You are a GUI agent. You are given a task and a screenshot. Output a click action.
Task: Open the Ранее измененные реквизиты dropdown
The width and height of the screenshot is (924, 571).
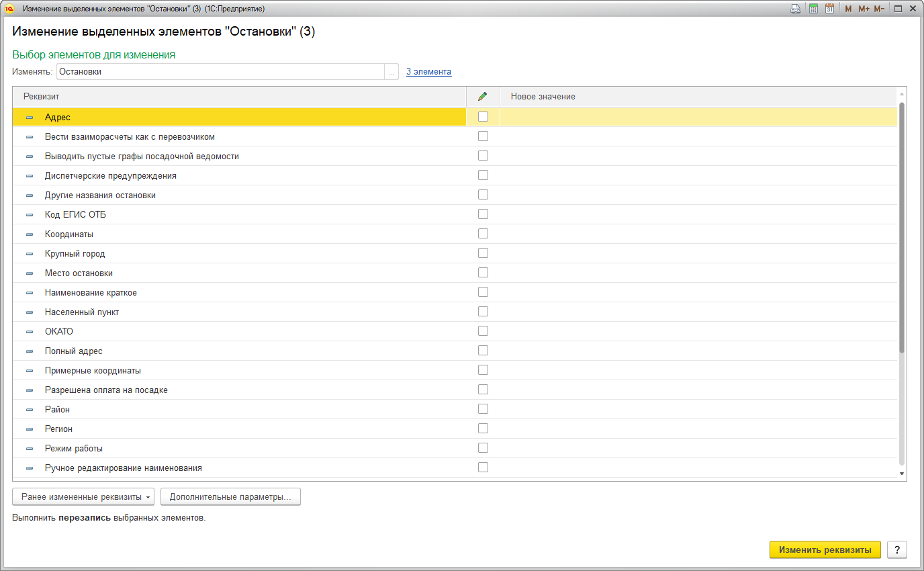[83, 497]
